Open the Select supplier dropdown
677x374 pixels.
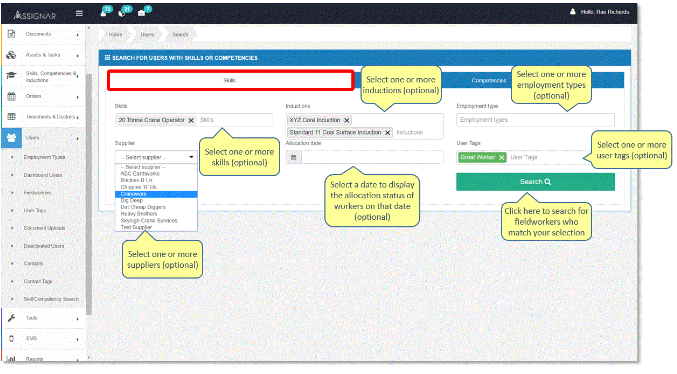click(156, 157)
